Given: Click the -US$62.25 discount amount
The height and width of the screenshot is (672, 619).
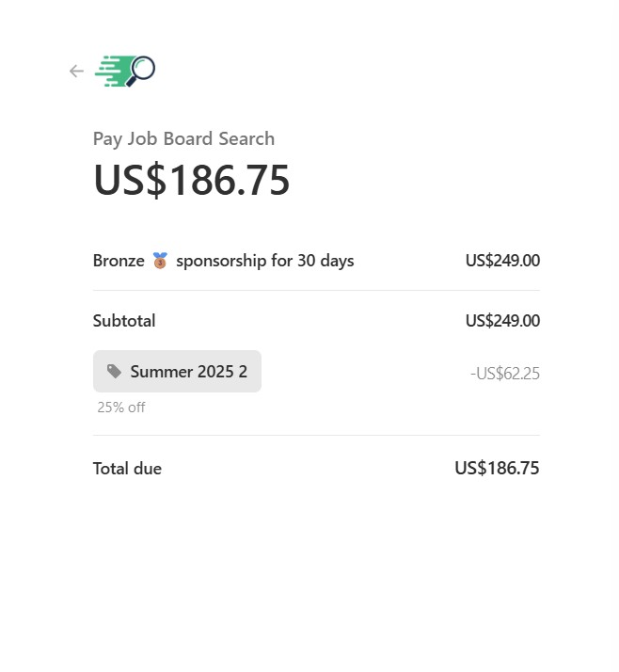Looking at the screenshot, I should [505, 374].
